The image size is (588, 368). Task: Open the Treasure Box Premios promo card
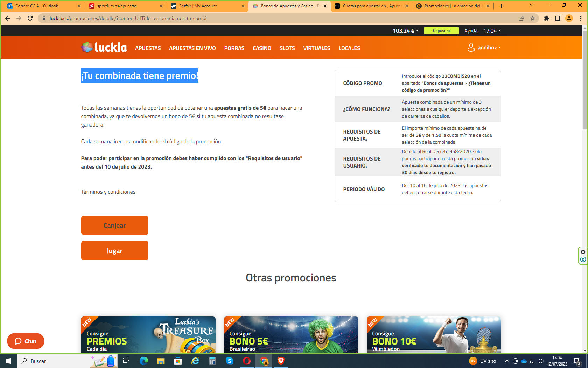tap(148, 335)
